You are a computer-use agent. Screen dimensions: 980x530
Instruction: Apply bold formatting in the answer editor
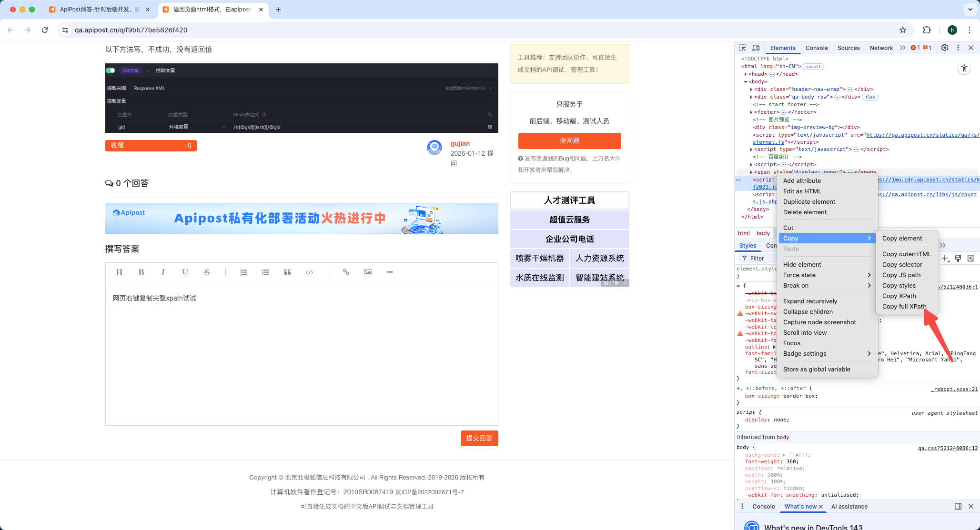[141, 272]
